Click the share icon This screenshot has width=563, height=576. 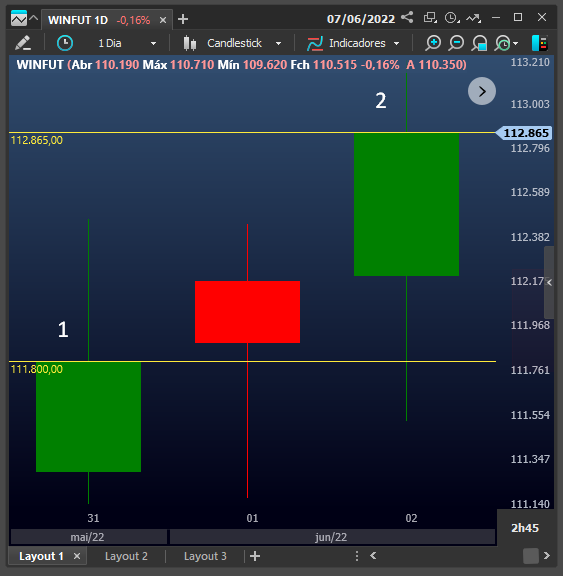tap(407, 17)
